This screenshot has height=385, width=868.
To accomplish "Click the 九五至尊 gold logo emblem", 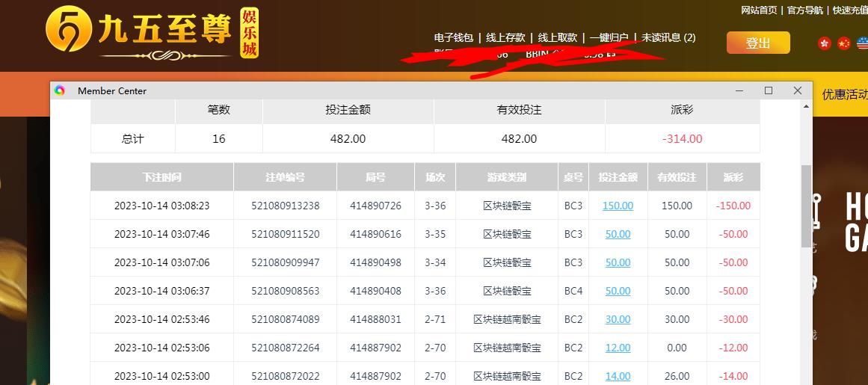I will 69,28.
